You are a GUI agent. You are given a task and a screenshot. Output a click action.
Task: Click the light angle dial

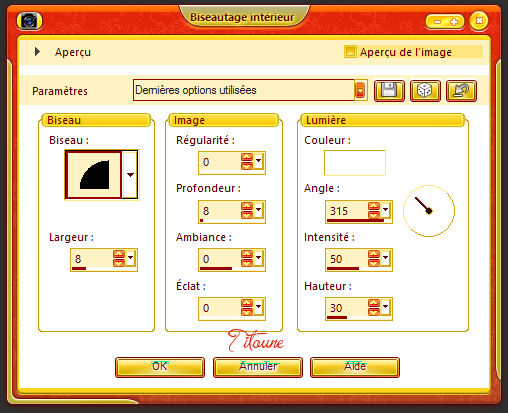tap(429, 211)
